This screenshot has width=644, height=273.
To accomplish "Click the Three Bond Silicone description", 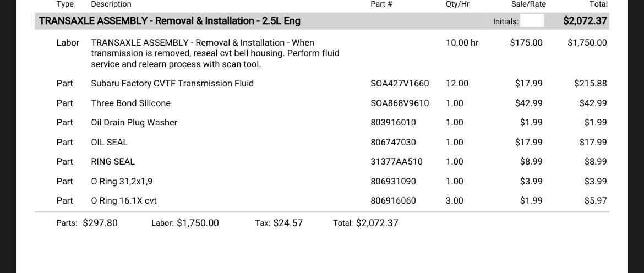I will pyautogui.click(x=130, y=103).
